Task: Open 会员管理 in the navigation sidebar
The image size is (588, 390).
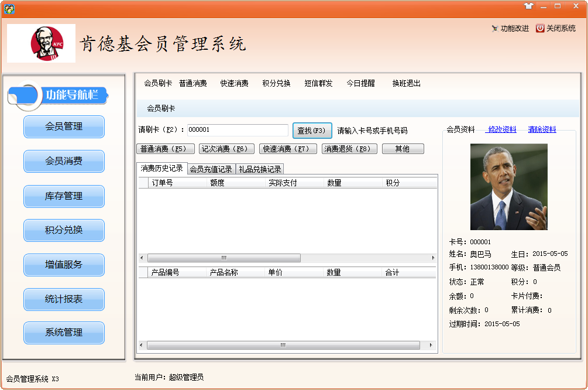Action: [64, 126]
